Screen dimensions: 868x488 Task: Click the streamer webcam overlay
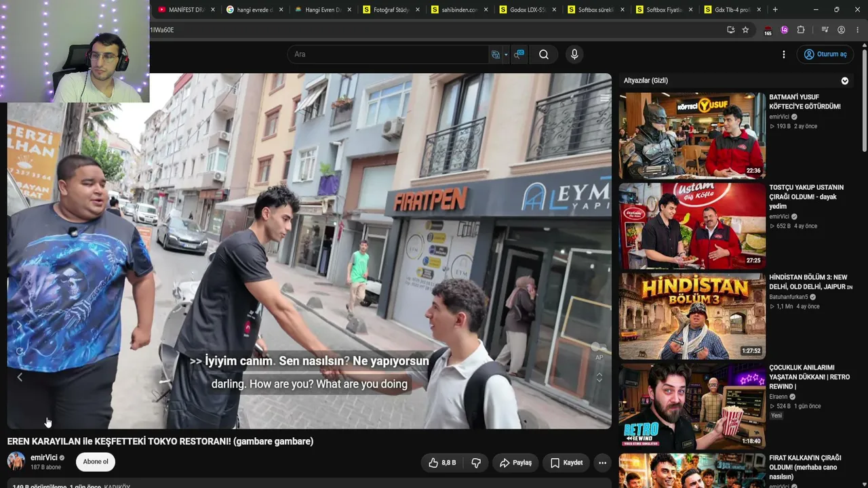75,52
